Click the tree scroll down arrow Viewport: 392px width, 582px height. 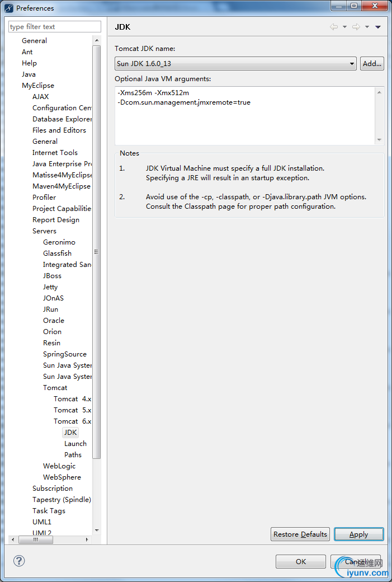[x=97, y=531]
